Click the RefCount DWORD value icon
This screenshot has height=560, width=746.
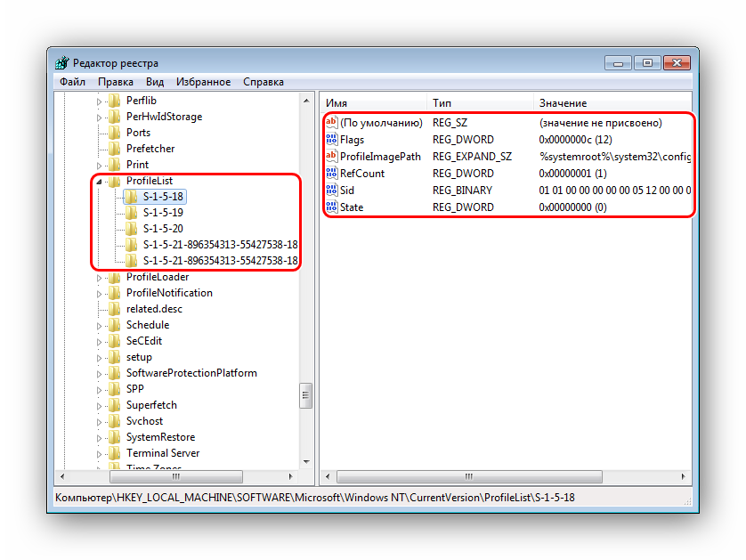point(332,174)
